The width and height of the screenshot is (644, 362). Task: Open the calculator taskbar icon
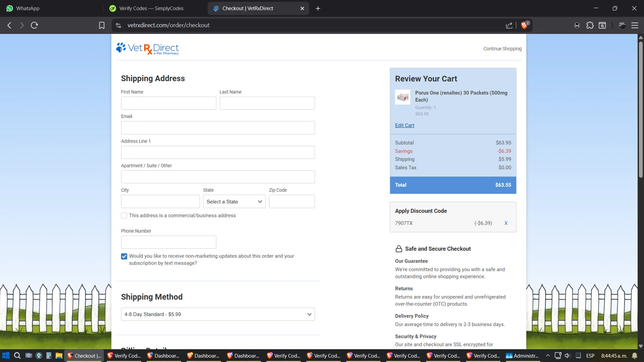tap(49, 356)
